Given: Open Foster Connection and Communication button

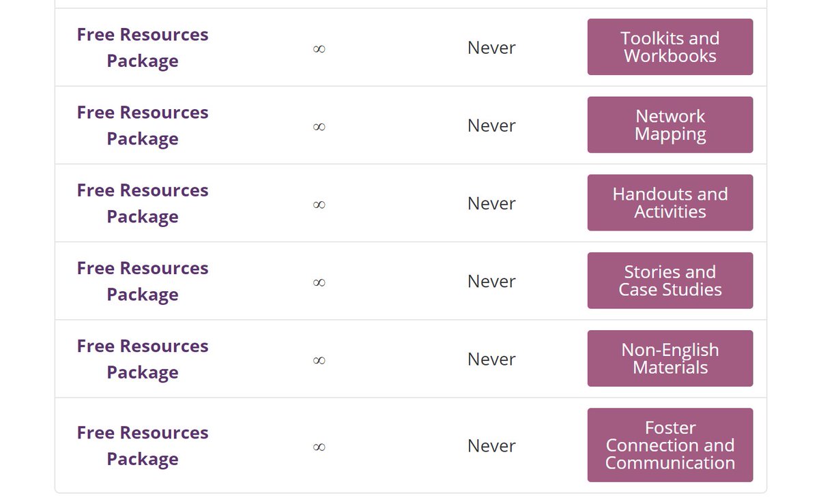Looking at the screenshot, I should click(670, 445).
